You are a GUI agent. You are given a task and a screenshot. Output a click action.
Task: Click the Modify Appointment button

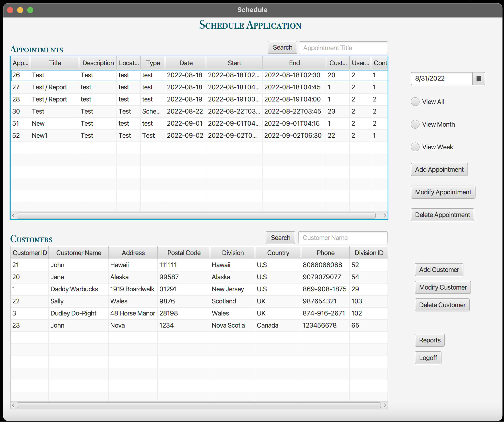click(x=443, y=192)
